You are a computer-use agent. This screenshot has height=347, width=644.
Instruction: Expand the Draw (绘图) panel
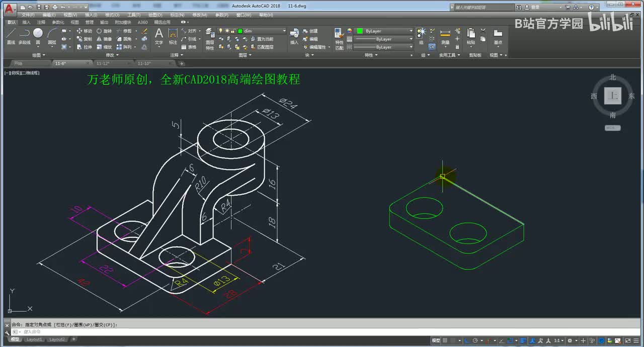coord(38,55)
